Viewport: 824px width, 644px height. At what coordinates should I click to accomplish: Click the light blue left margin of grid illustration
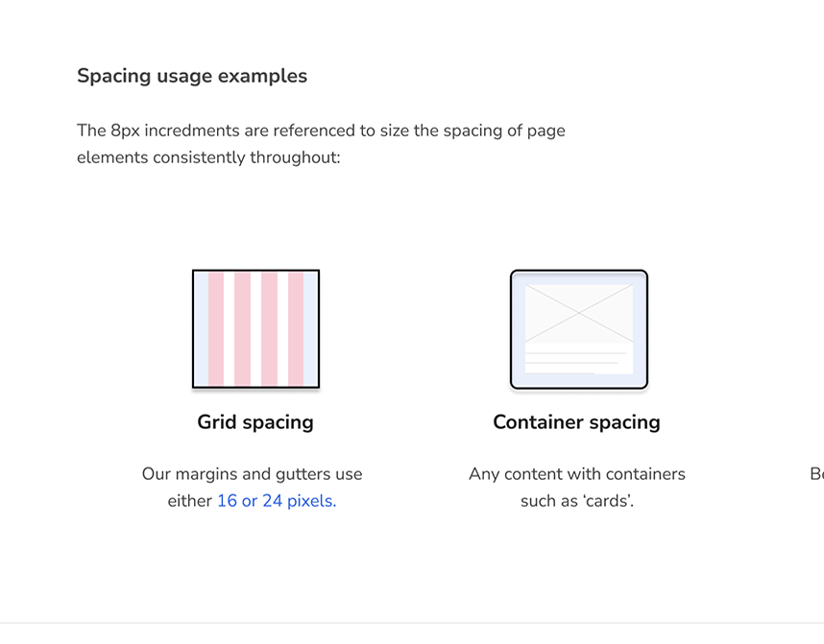(x=201, y=329)
